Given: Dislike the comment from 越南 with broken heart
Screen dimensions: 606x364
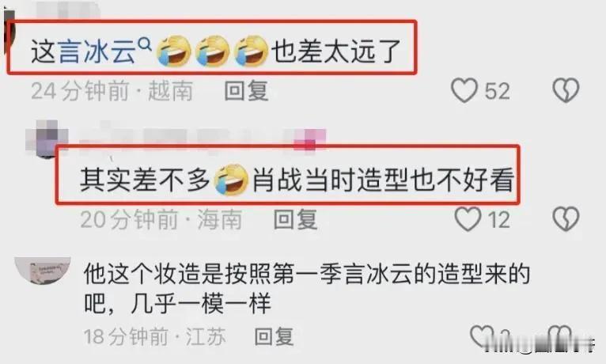Looking at the screenshot, I should pos(566,90).
